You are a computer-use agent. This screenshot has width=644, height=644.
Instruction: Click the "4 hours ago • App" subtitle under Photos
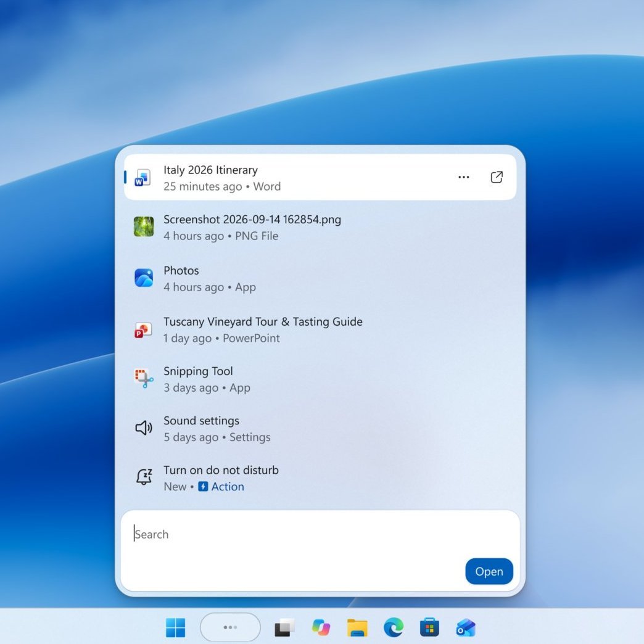click(x=210, y=287)
